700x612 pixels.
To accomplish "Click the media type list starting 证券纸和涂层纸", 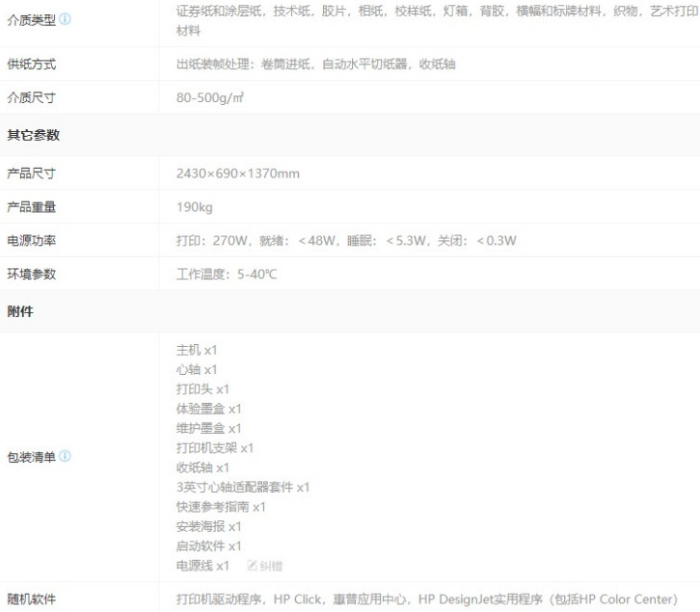I will click(x=438, y=20).
